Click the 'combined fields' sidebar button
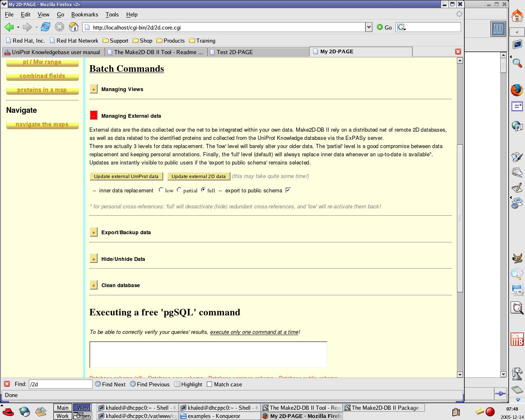The width and height of the screenshot is (525, 420). [42, 76]
